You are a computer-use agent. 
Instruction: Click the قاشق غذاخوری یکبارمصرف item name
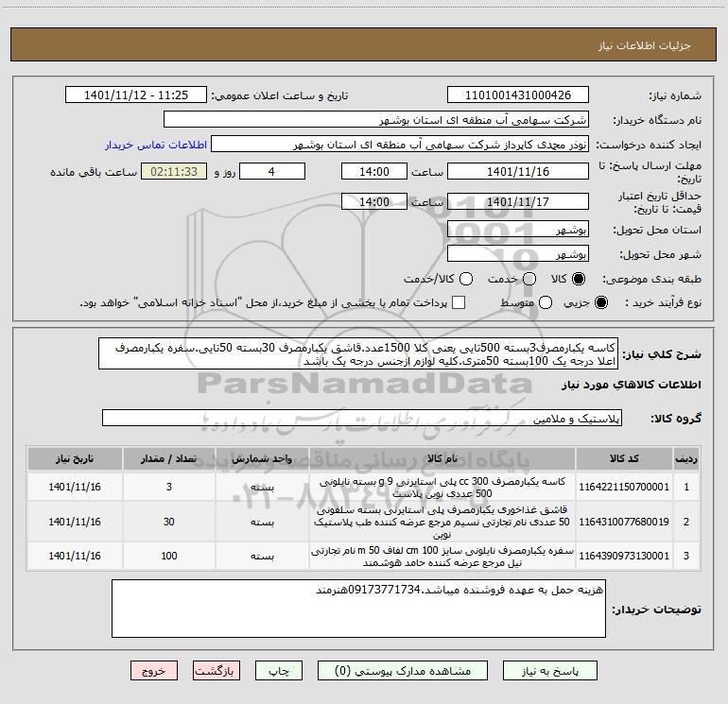click(442, 522)
